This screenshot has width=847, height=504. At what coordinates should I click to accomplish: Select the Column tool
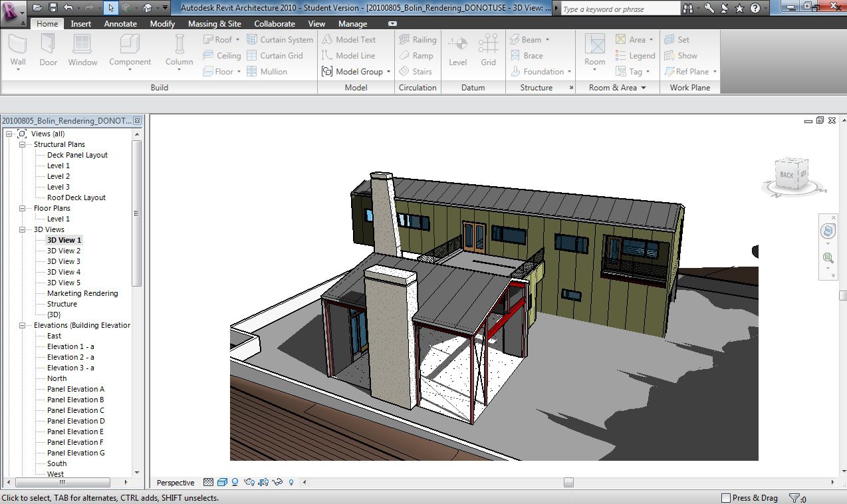click(x=180, y=51)
